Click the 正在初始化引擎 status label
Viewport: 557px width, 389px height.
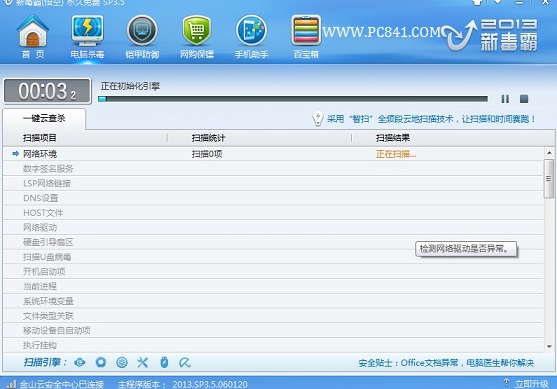tap(130, 86)
